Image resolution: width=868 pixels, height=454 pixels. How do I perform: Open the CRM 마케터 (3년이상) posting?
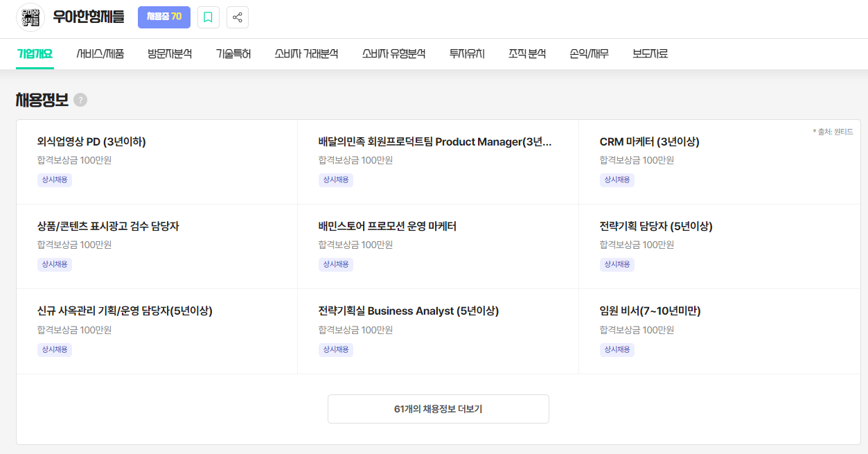650,142
